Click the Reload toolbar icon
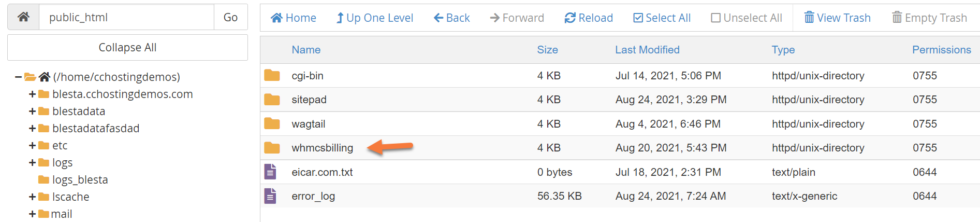The width and height of the screenshot is (980, 222). [570, 18]
